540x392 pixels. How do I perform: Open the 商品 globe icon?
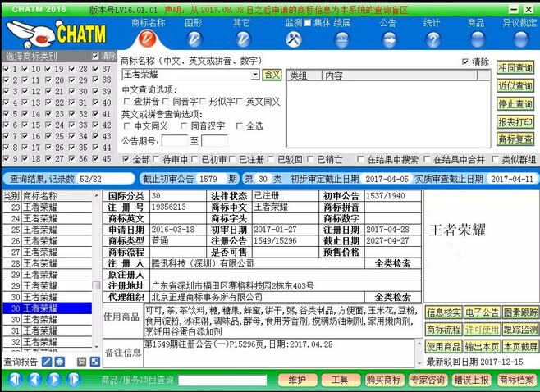478,39
